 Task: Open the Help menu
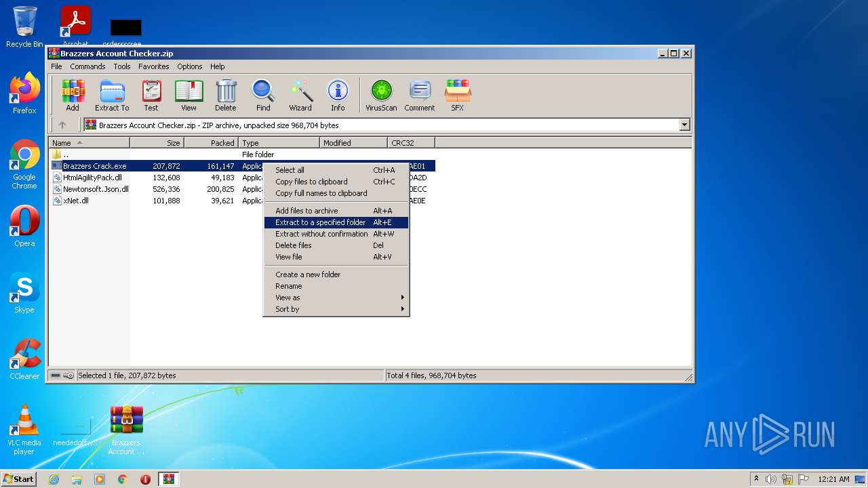(217, 66)
